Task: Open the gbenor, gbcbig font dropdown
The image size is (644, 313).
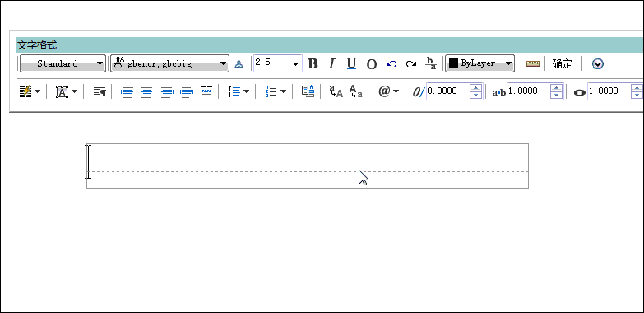Action: [169, 63]
